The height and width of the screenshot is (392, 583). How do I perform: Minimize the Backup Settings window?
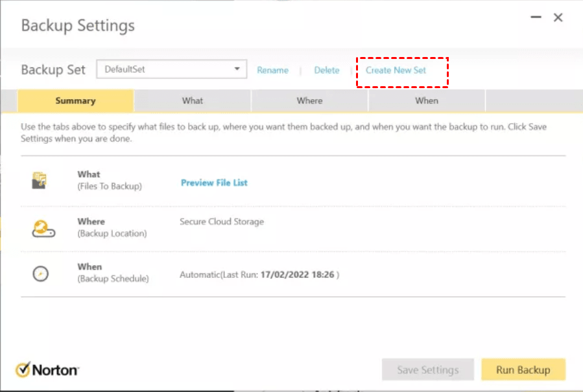click(x=536, y=17)
